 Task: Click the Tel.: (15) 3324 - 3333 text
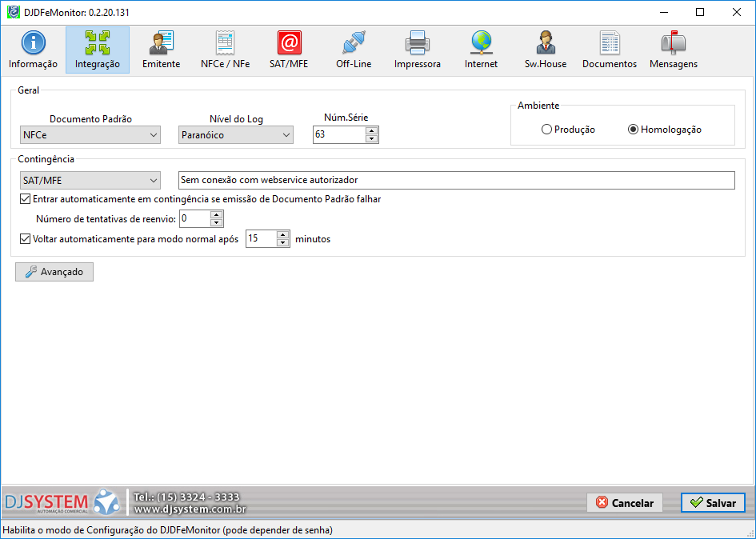[186, 497]
